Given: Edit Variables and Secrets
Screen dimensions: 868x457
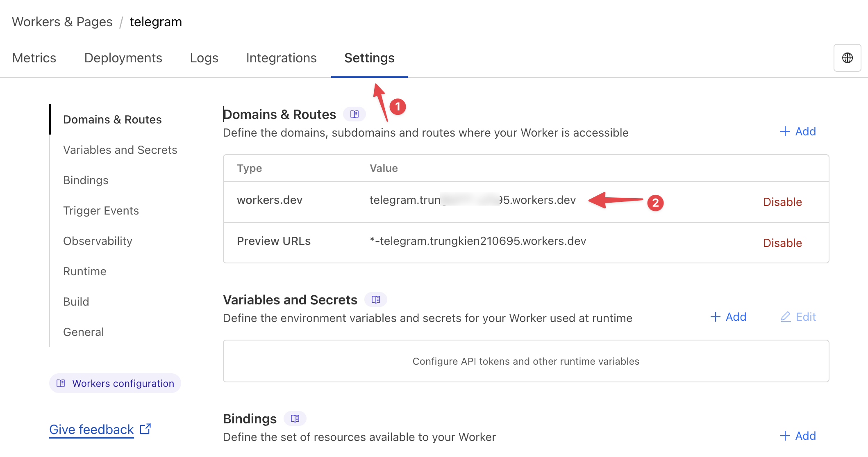Looking at the screenshot, I should (x=798, y=317).
